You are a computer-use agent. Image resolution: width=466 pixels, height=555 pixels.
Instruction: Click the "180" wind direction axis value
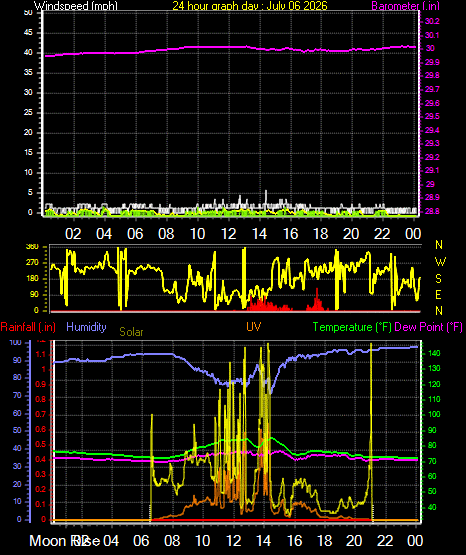coord(32,279)
